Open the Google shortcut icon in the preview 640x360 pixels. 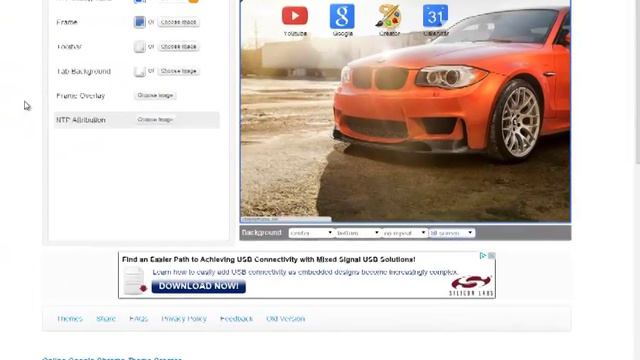[x=342, y=16]
